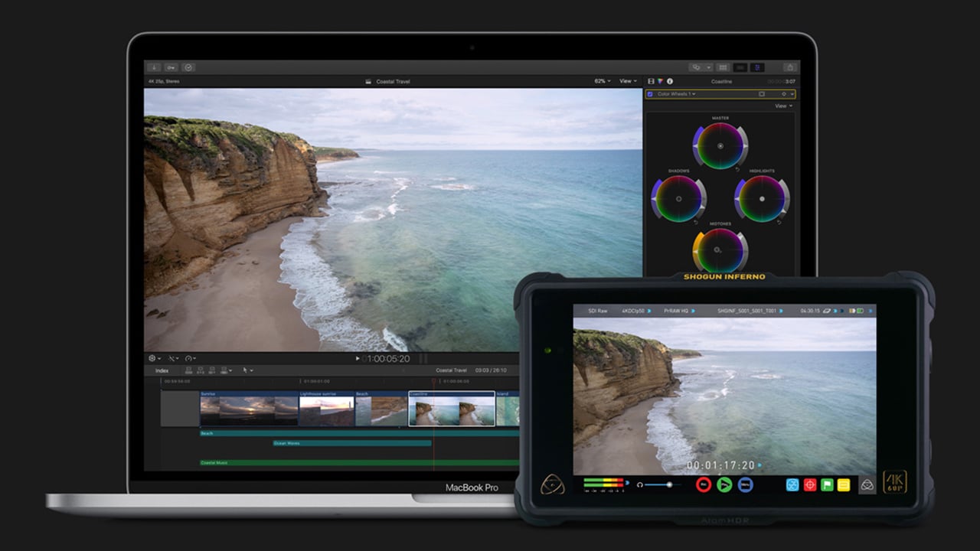
Task: Click viewer play button beside timecode
Action: click(x=358, y=358)
